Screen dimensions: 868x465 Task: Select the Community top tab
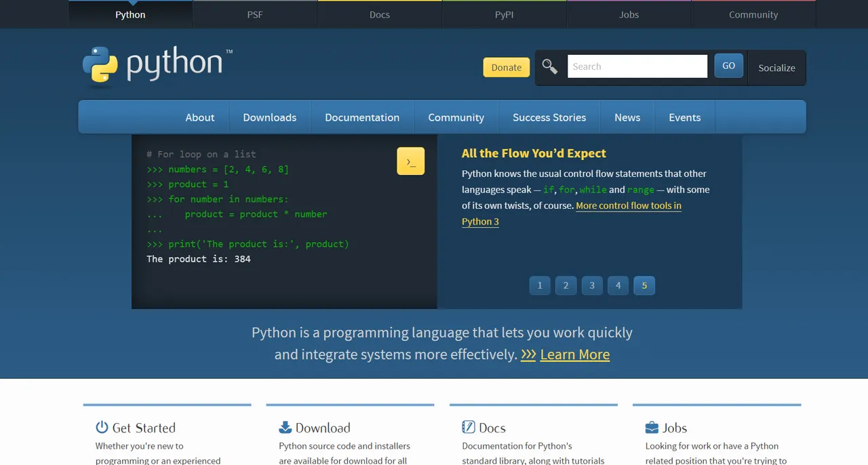tap(753, 14)
